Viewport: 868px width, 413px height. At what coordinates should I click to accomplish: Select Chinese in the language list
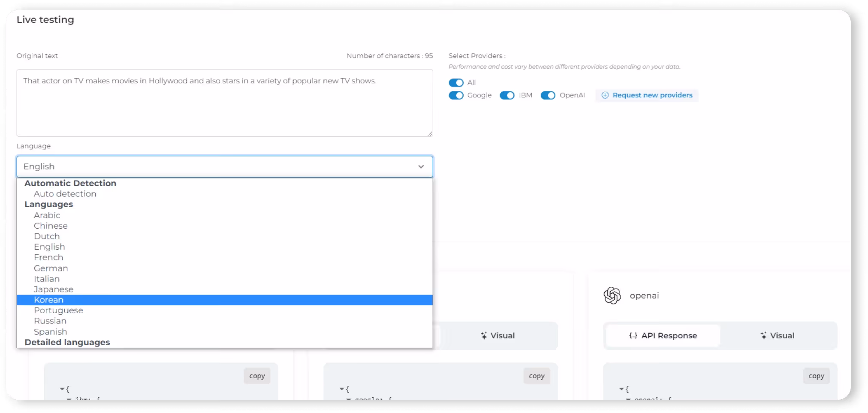tap(225, 226)
